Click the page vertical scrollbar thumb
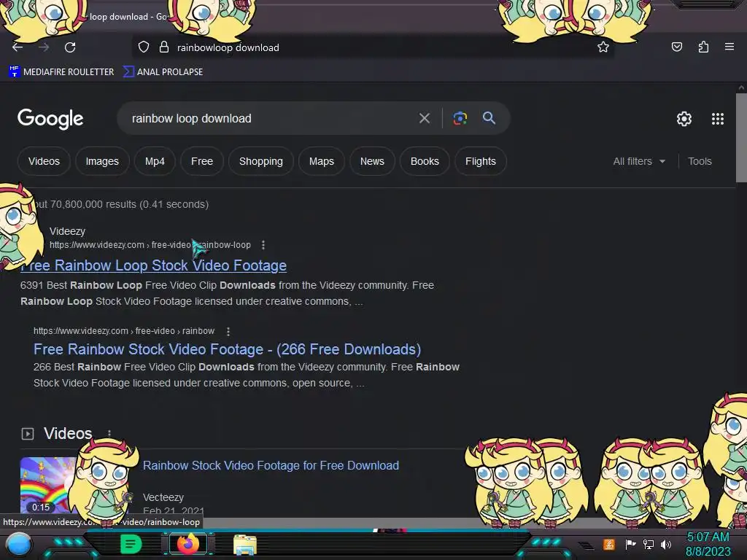Screen dimensions: 747x560 tap(741, 138)
